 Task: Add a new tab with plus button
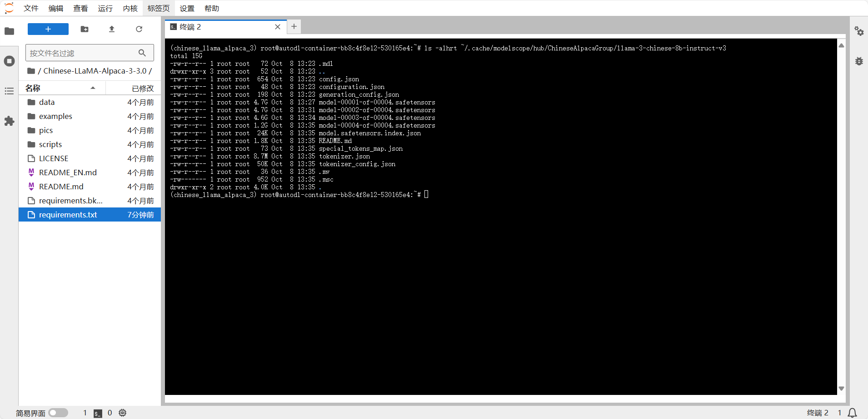[294, 27]
